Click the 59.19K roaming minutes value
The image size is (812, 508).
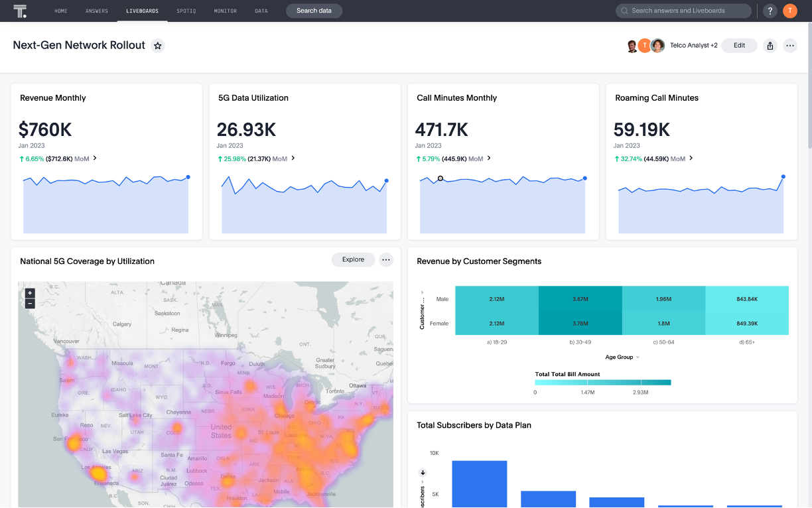pos(642,129)
